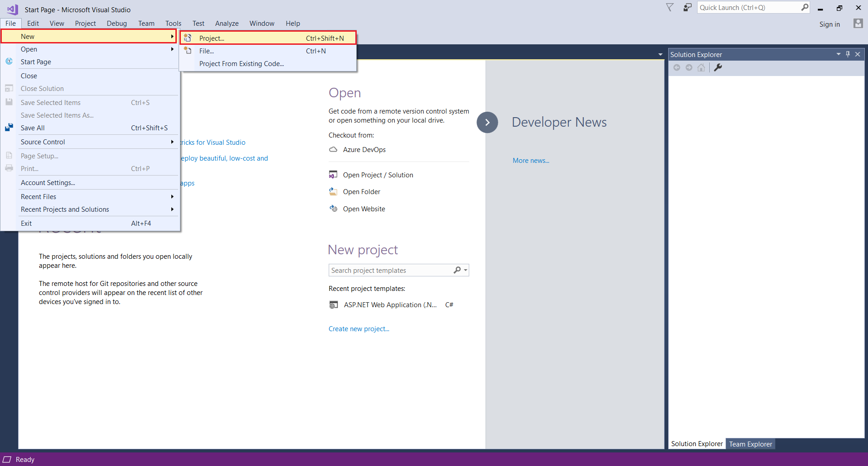Open Solution Explorer window position dropdown

[839, 54]
